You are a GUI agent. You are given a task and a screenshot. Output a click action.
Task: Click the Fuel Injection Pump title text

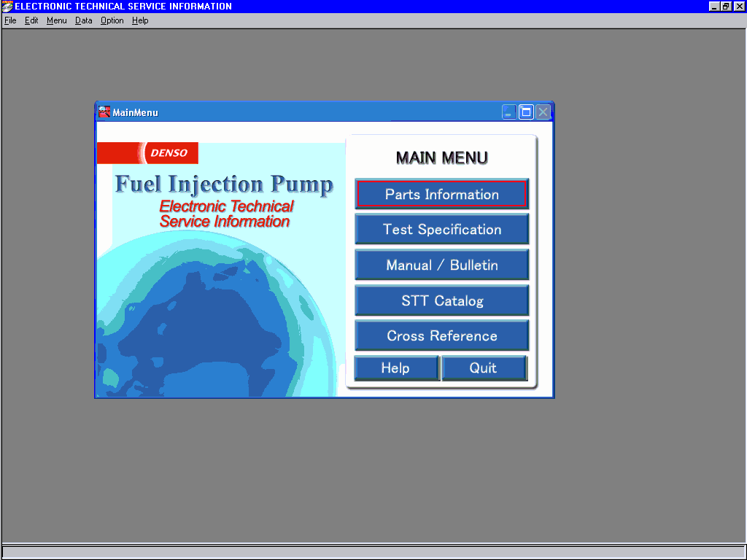(224, 184)
